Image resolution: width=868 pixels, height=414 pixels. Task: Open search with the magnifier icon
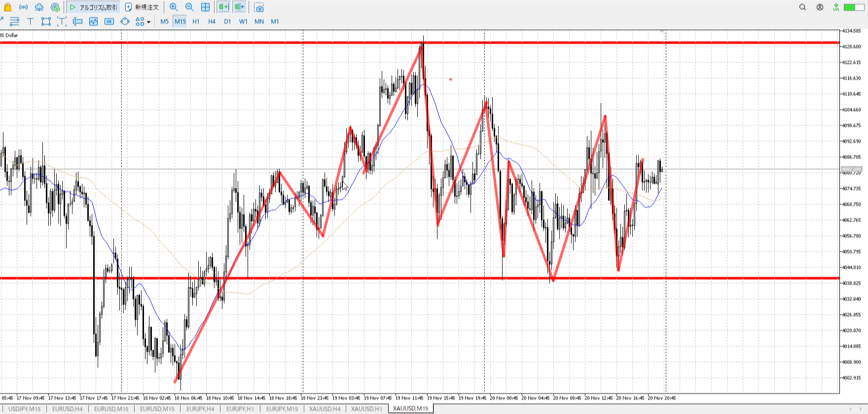802,7
